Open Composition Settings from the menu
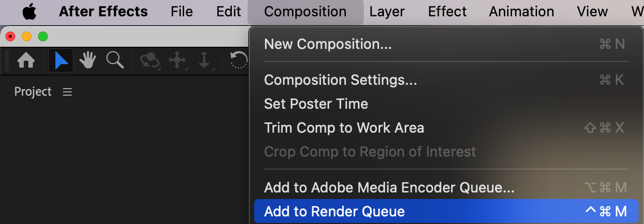Viewport: 644px width, 224px height. click(x=340, y=80)
